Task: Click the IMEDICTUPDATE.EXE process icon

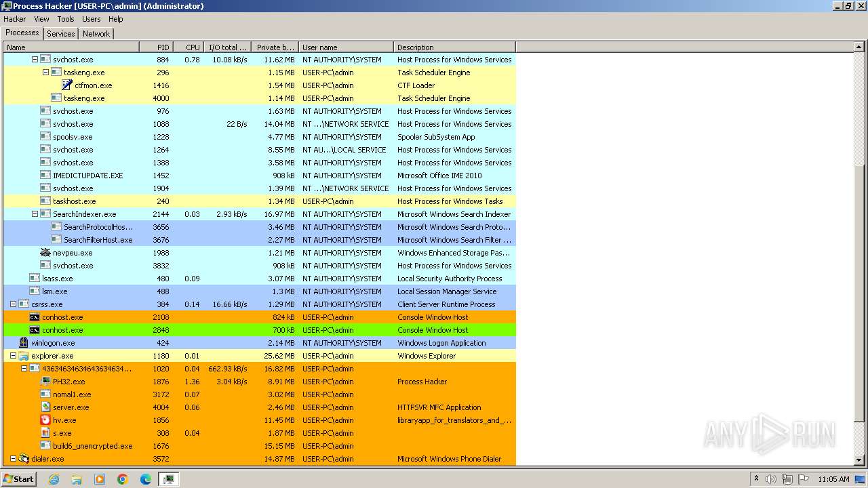Action: [45, 176]
